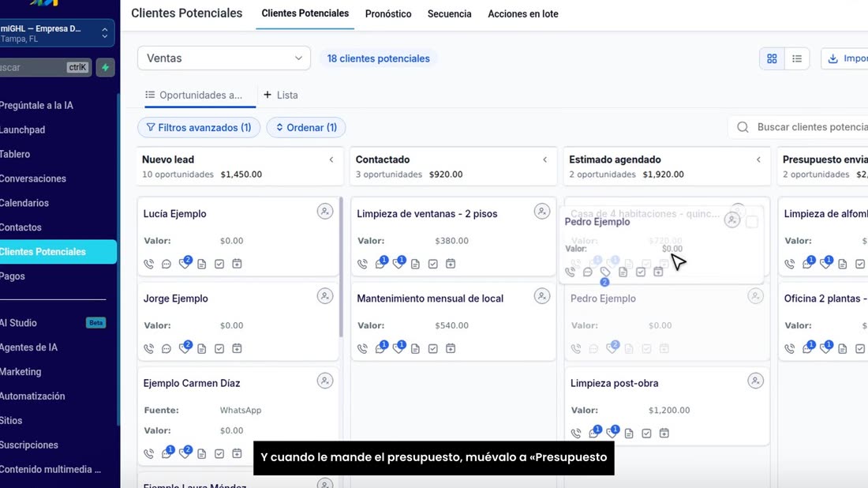The height and width of the screenshot is (488, 868).
Task: Click the phone icon on Lucía Ejemplo card
Action: coord(149,265)
